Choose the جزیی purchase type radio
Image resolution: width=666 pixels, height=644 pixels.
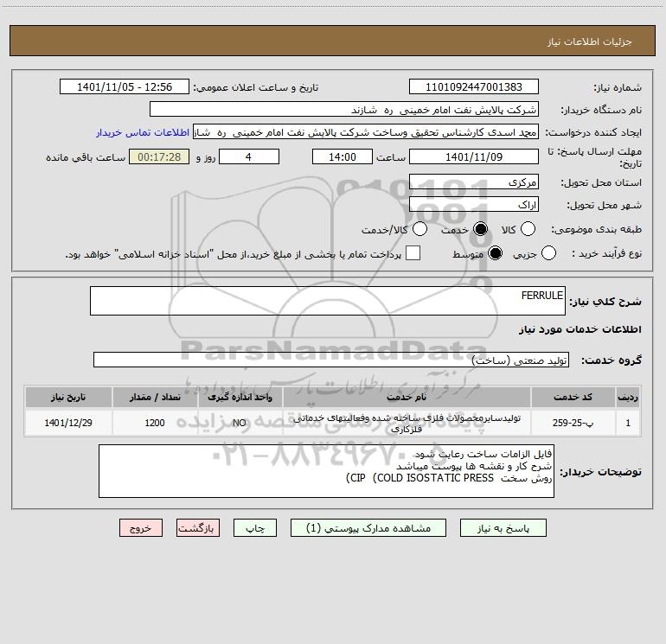coord(548,253)
